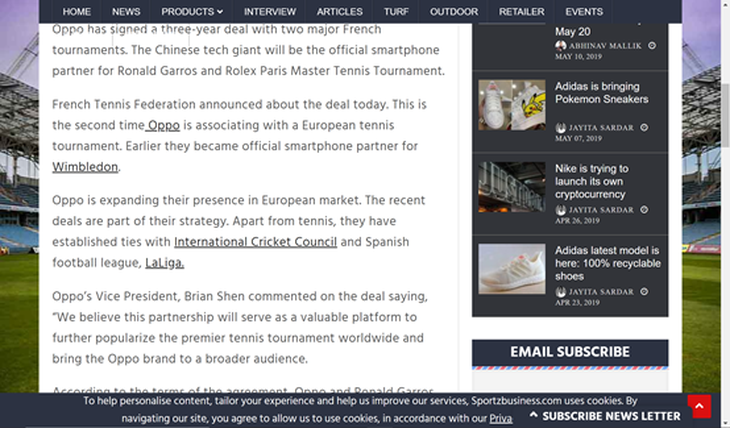This screenshot has height=428, width=730.
Task: Click Jayita Sardar avatar on recyclable shoes post
Action: [561, 292]
